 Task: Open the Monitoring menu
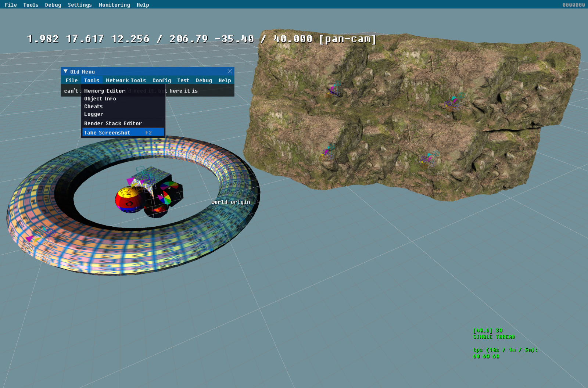114,5
